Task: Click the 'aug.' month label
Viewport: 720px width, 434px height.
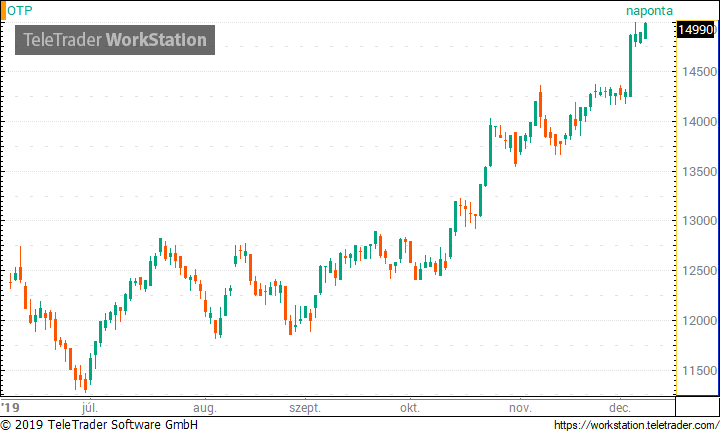Action: point(205,408)
